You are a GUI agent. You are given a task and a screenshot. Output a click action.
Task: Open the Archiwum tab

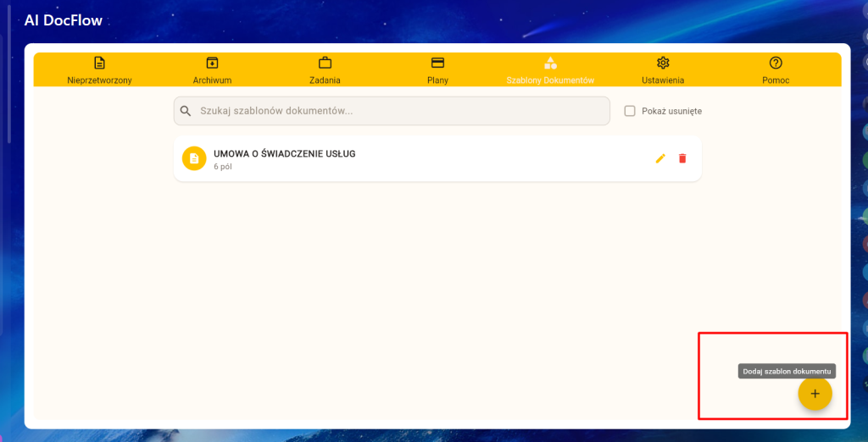pos(212,70)
